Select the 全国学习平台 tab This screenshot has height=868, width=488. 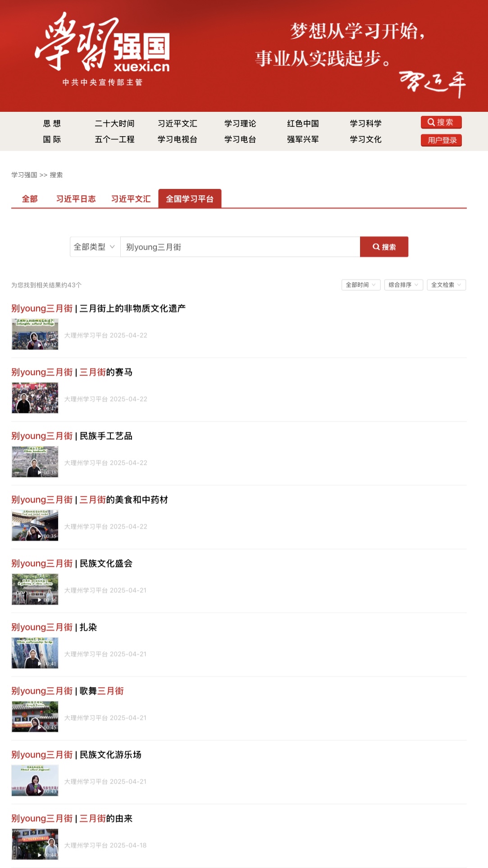pyautogui.click(x=190, y=199)
